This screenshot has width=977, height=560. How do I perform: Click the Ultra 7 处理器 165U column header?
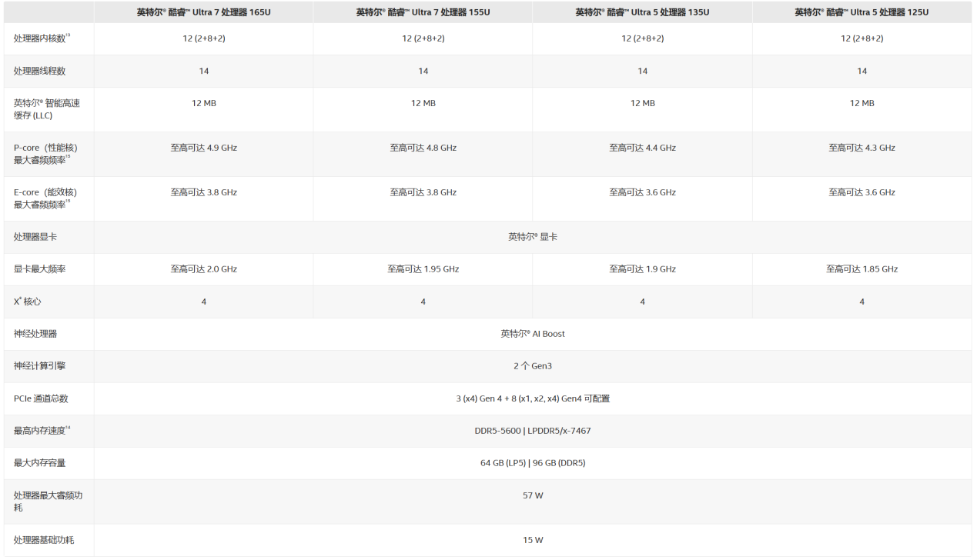(x=203, y=12)
